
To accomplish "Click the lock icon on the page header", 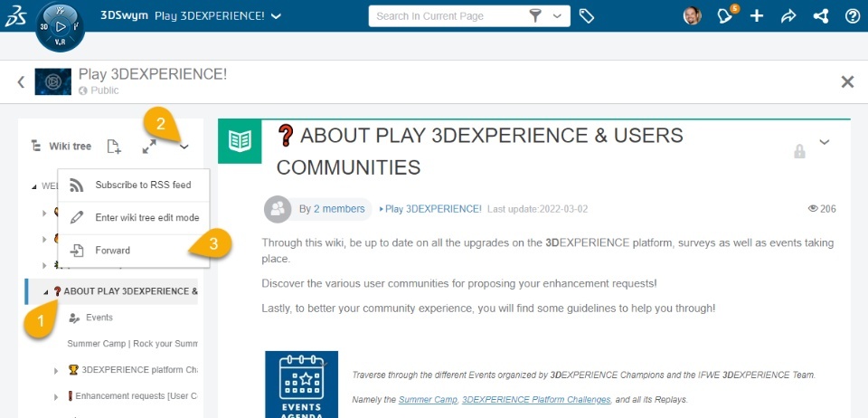I will pos(799,151).
